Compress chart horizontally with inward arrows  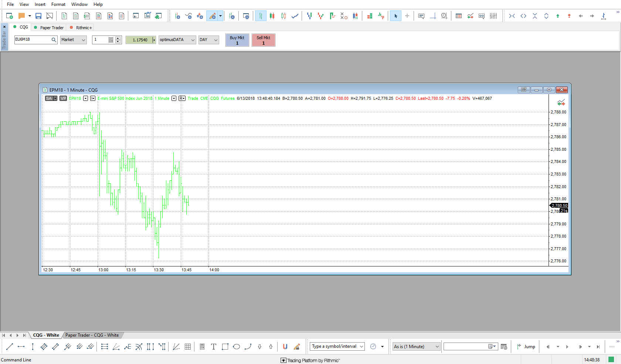[512, 16]
